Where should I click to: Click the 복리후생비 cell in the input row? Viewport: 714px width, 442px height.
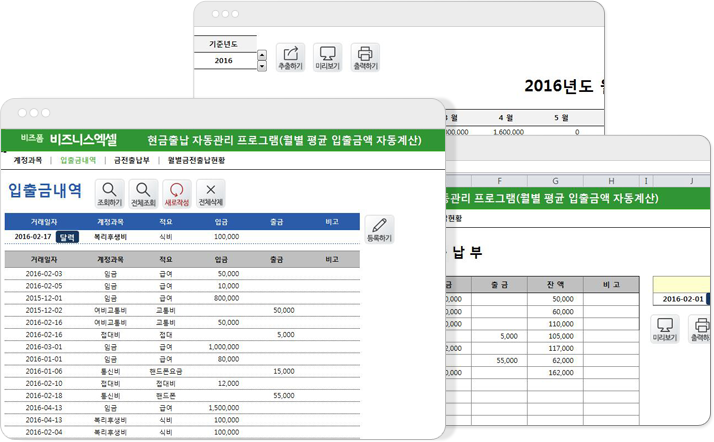coord(110,237)
